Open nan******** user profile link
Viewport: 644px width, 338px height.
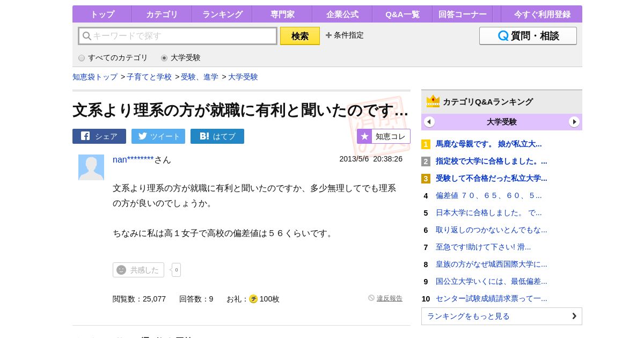click(133, 159)
